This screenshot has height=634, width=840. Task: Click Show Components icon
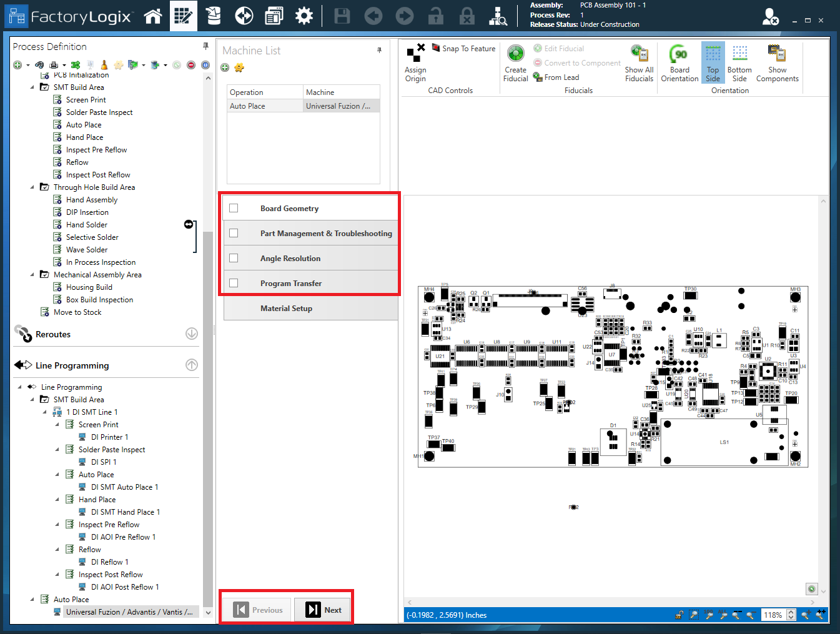(x=777, y=62)
